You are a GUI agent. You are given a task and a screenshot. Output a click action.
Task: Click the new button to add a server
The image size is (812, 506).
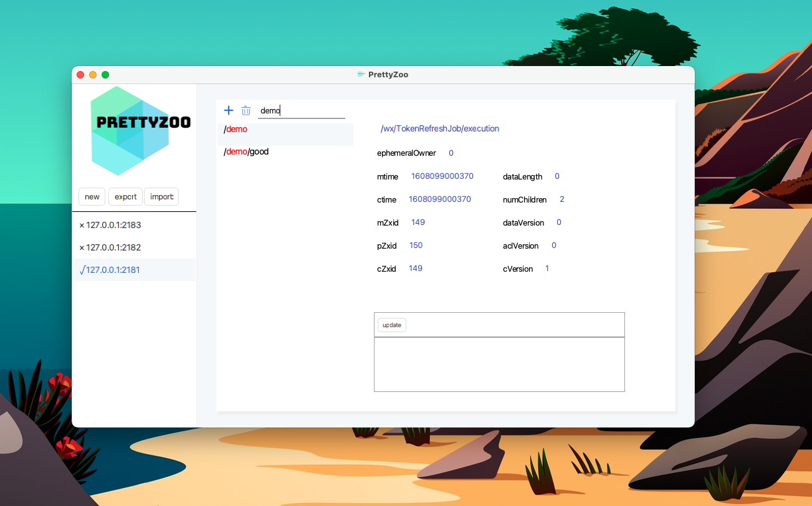click(x=92, y=196)
